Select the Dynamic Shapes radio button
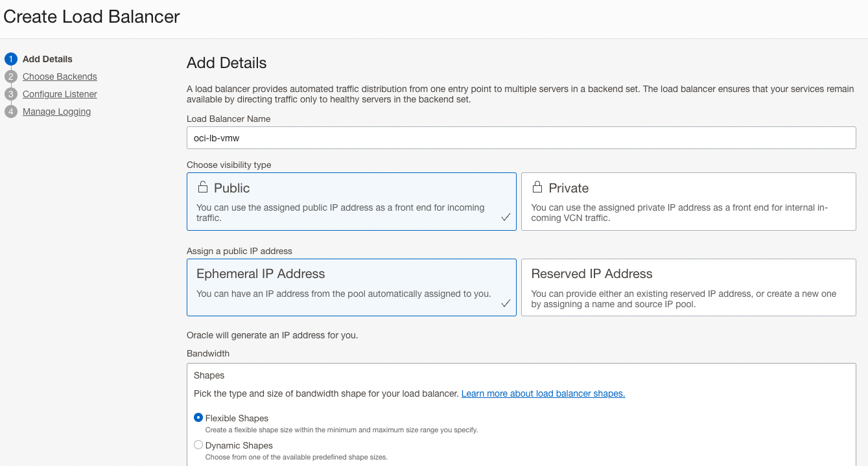This screenshot has width=868, height=466. pyautogui.click(x=198, y=445)
